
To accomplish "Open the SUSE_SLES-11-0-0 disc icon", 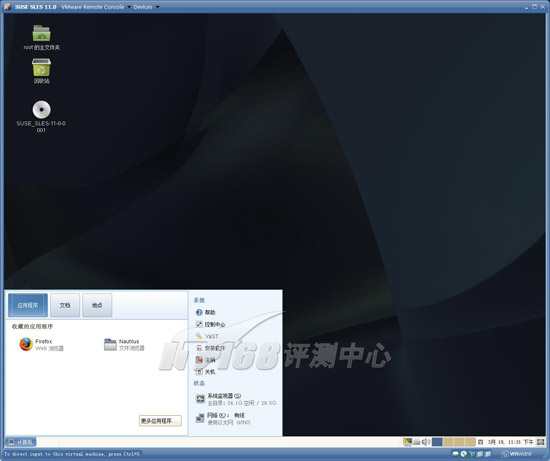I will point(41,116).
